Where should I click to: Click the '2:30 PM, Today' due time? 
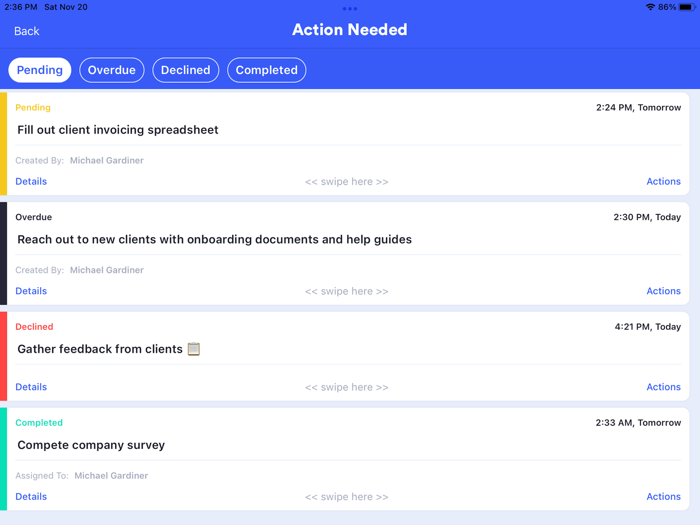tap(647, 217)
